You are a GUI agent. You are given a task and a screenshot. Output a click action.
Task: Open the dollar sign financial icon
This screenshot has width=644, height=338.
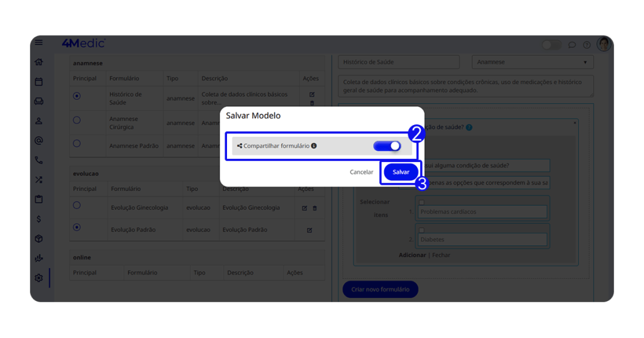coord(39,219)
